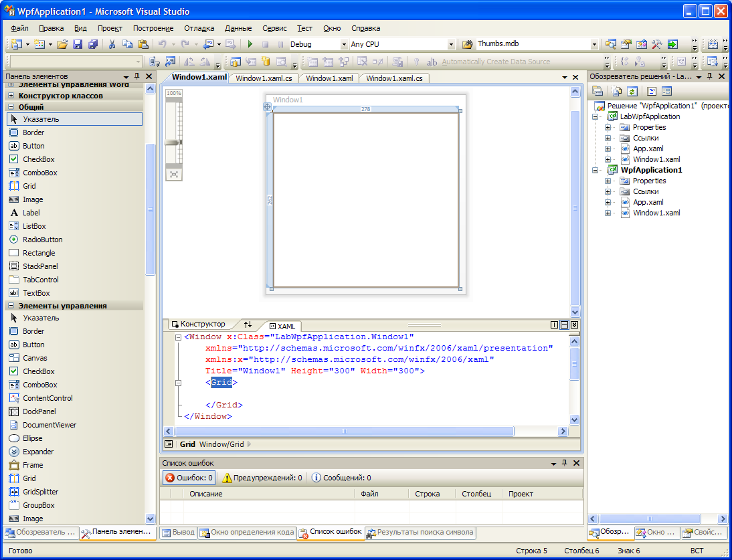This screenshot has width=732, height=560.
Task: Collapse the Элементы управления toolbox section
Action: click(x=11, y=306)
